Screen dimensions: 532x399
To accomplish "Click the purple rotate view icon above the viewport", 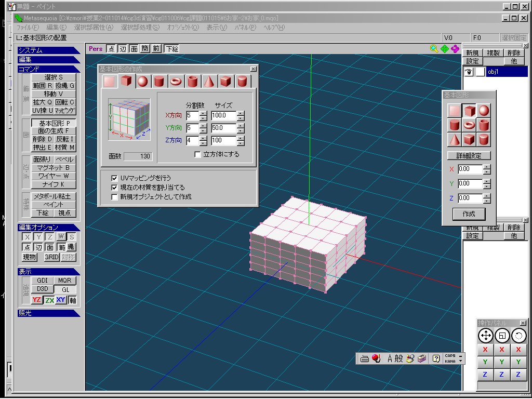I will (455, 49).
